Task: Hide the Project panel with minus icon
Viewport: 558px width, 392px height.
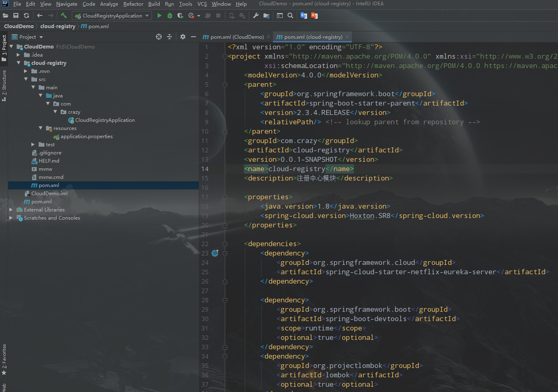Action: pos(193,37)
